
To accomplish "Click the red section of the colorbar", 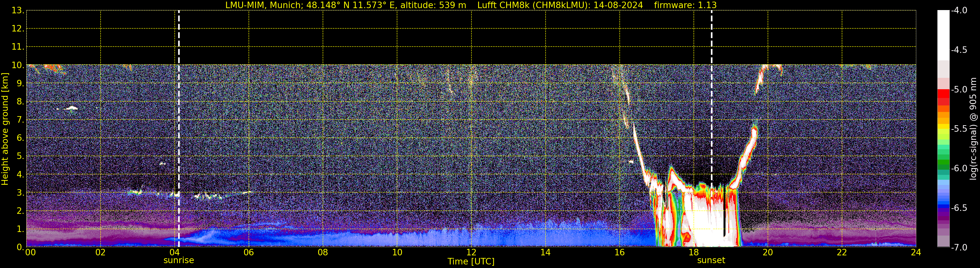I will click(x=944, y=97).
